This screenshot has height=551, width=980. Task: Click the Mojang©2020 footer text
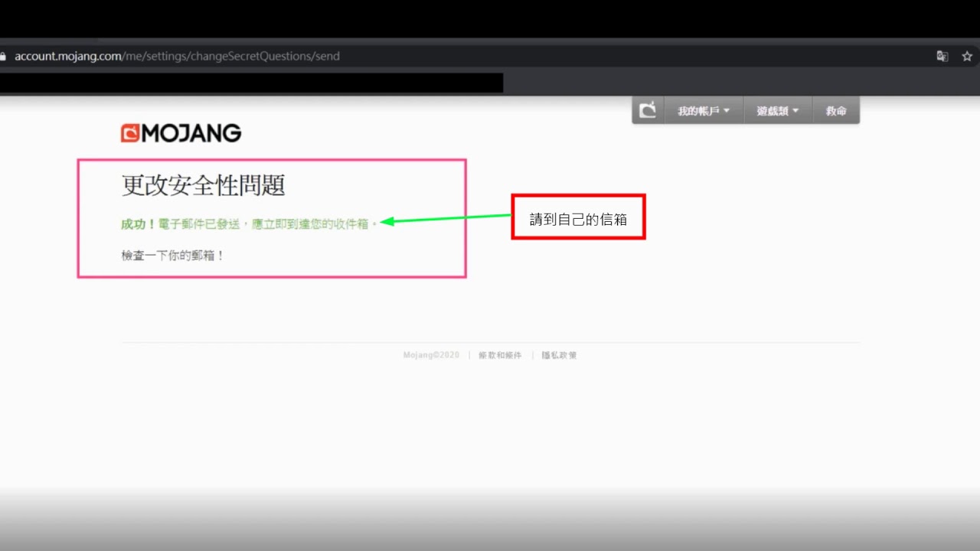tap(431, 355)
